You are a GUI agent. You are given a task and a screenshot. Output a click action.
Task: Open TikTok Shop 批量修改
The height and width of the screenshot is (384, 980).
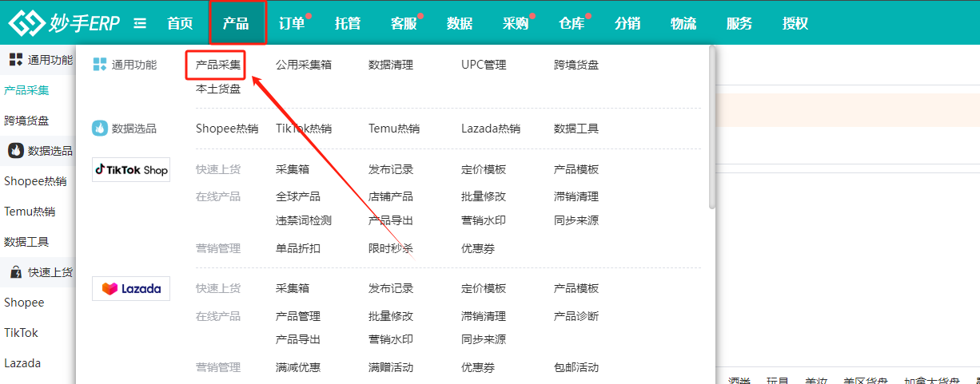[484, 196]
